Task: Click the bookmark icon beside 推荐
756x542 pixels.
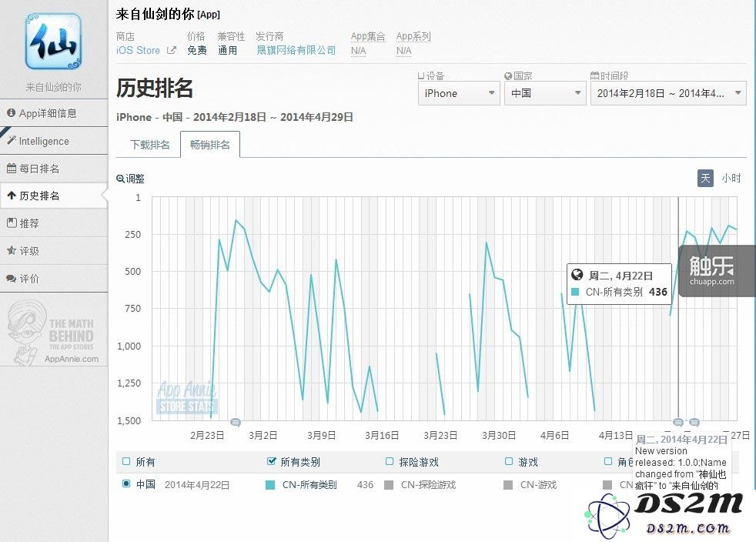Action: point(11,222)
